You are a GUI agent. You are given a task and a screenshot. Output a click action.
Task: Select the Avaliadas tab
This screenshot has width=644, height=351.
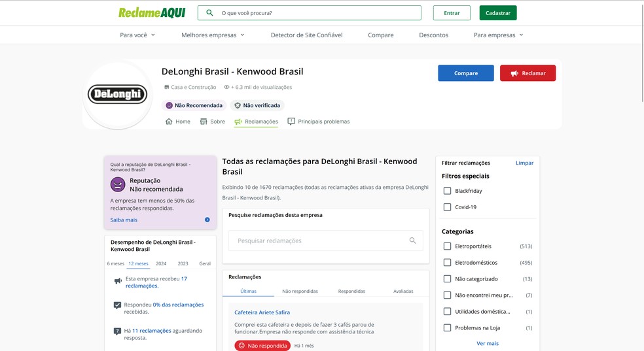tap(403, 291)
